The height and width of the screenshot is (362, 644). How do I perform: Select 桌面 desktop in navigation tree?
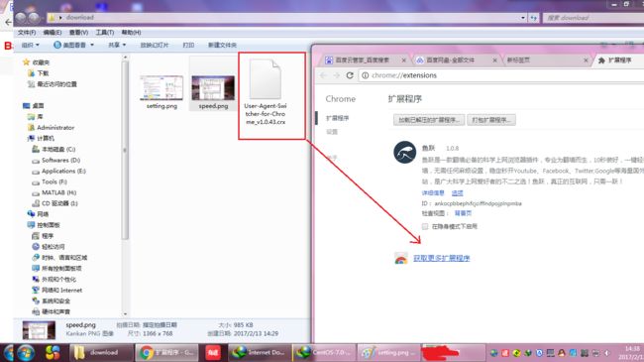[x=34, y=106]
